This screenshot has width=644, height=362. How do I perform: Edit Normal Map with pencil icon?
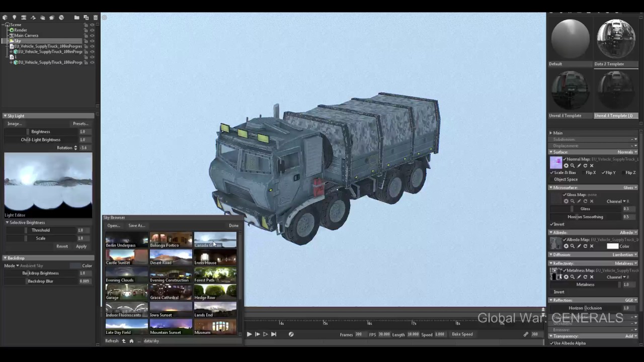[579, 165]
